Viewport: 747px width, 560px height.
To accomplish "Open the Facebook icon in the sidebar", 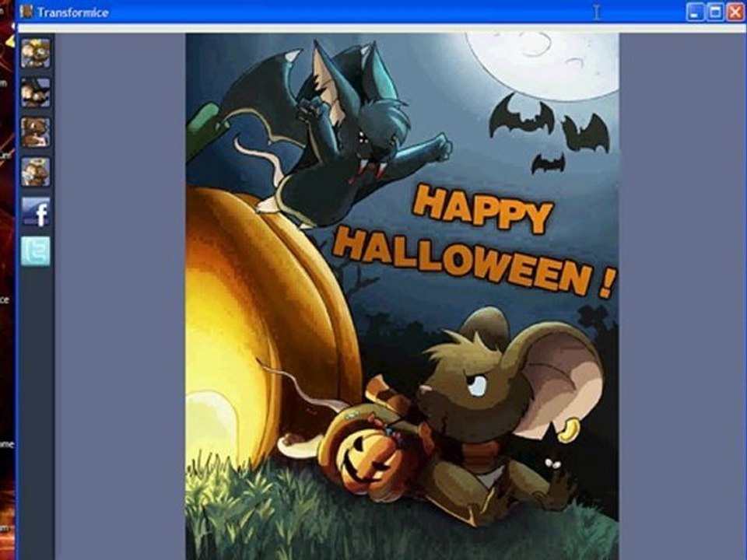I will 36,212.
